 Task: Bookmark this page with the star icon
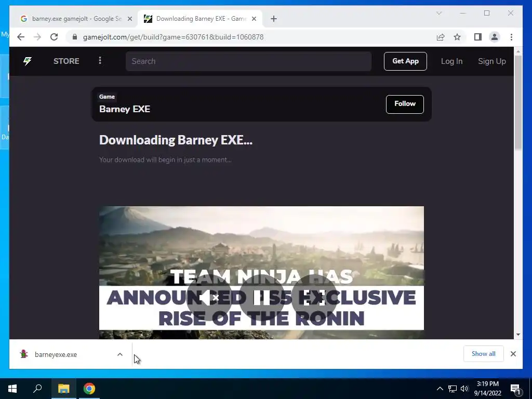click(x=457, y=37)
